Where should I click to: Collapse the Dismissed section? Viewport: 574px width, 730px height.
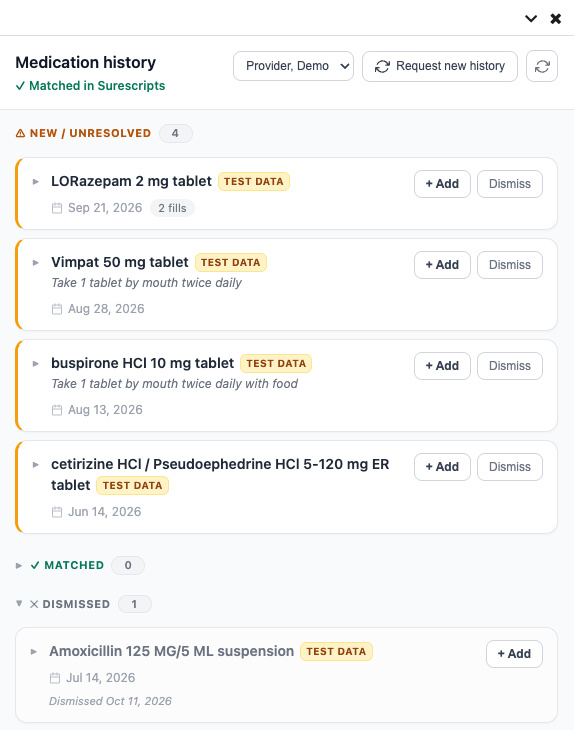click(19, 604)
